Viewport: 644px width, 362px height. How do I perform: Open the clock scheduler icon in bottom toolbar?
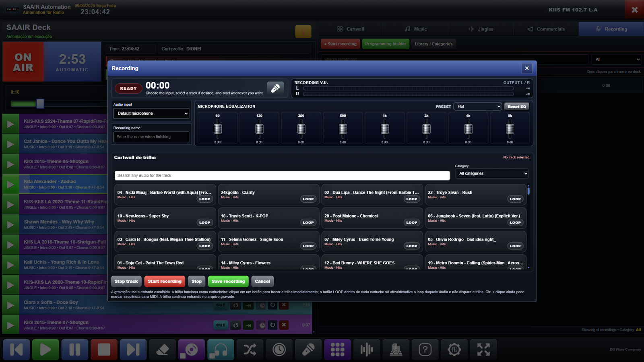pos(279,350)
